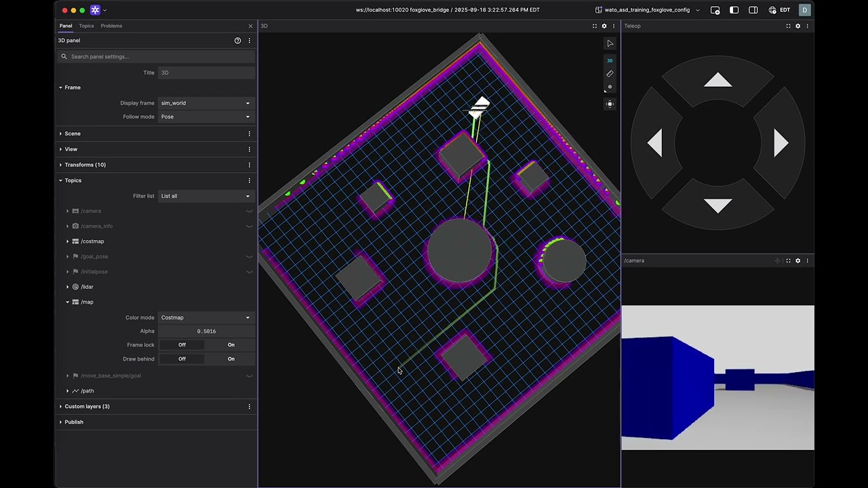This screenshot has height=488, width=868.
Task: Set Draw behind to Off
Action: [182, 359]
